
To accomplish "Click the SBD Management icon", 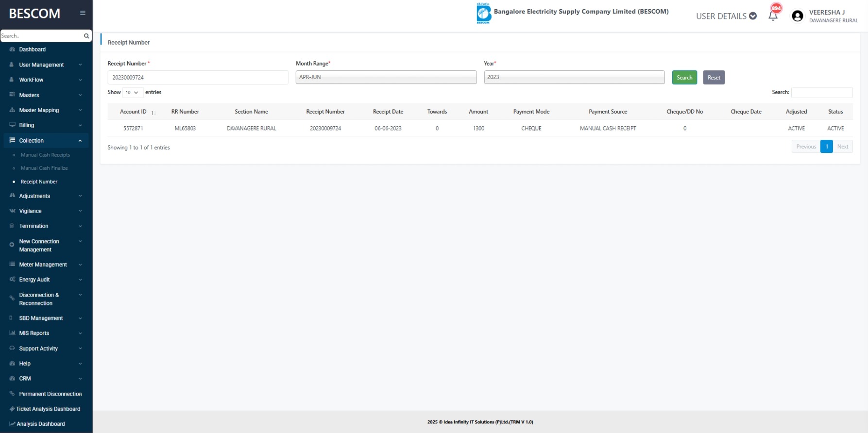I will [x=11, y=318].
